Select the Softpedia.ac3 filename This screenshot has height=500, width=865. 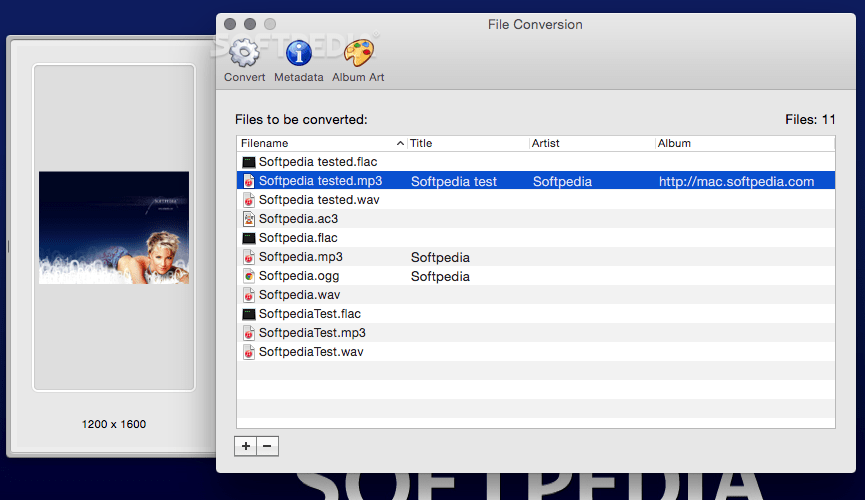pyautogui.click(x=298, y=219)
